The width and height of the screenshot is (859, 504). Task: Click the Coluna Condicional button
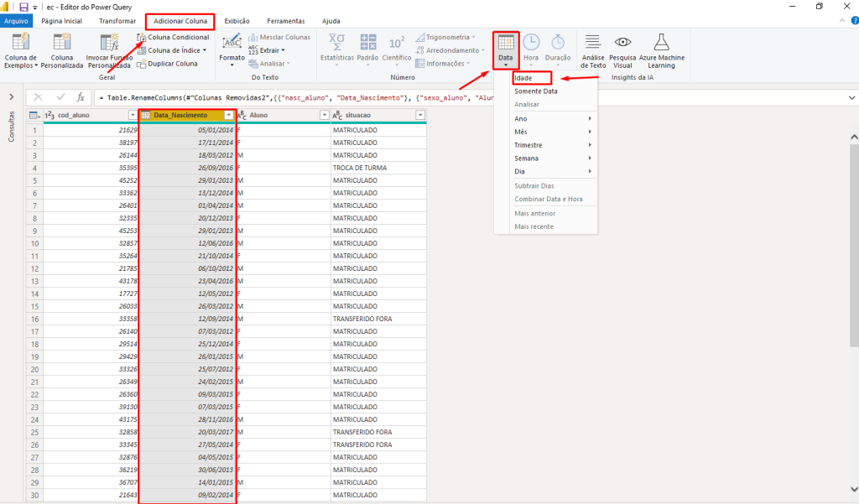(x=174, y=38)
